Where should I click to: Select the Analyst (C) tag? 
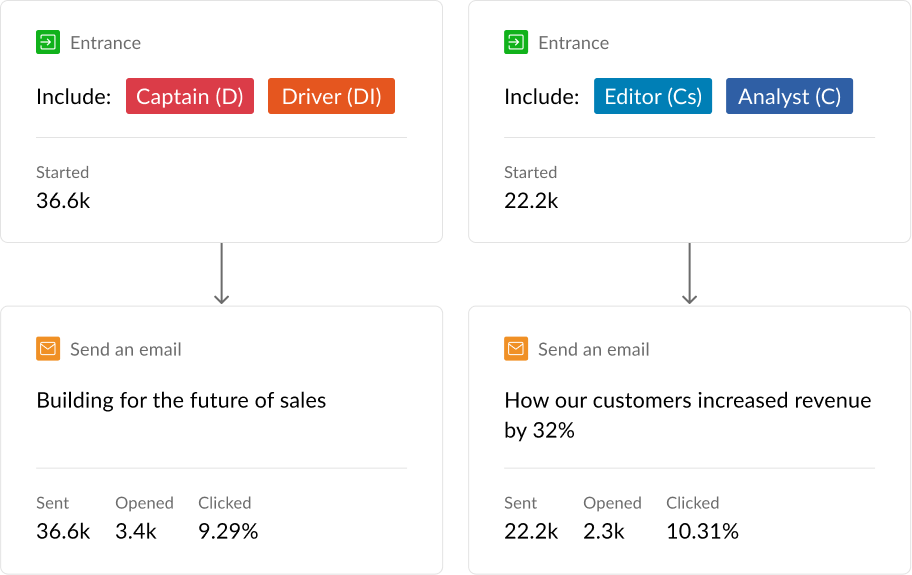coord(789,97)
